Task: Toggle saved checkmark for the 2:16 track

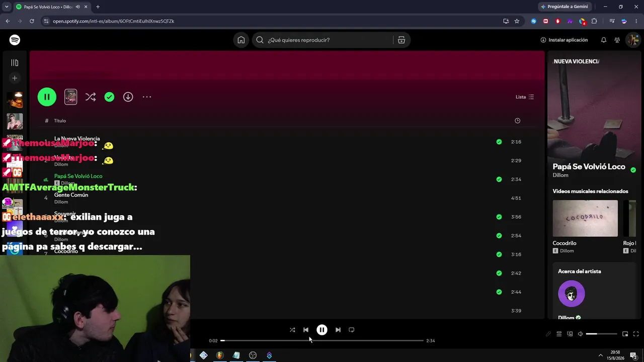Action: (x=499, y=142)
